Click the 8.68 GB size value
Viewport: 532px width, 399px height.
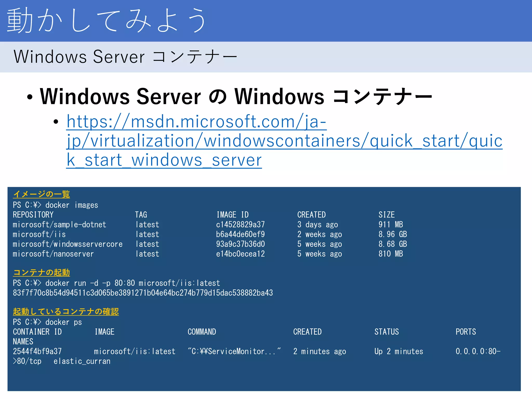tap(393, 244)
